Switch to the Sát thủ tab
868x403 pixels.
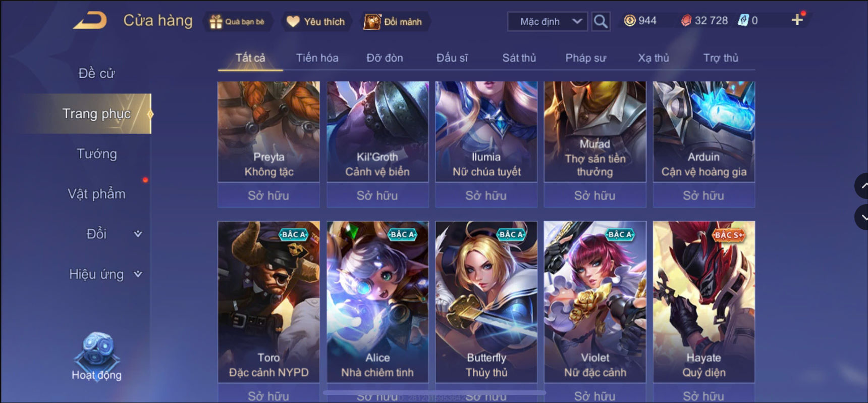519,58
